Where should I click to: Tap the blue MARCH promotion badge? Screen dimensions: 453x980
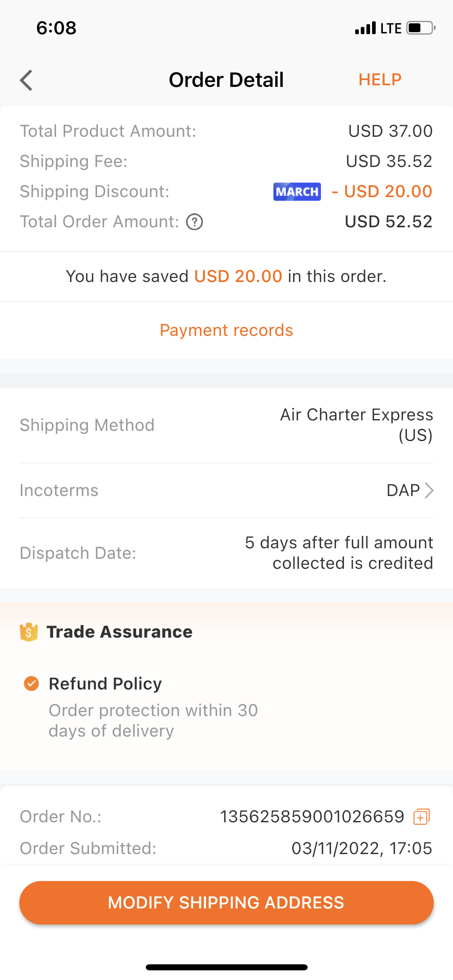(297, 191)
